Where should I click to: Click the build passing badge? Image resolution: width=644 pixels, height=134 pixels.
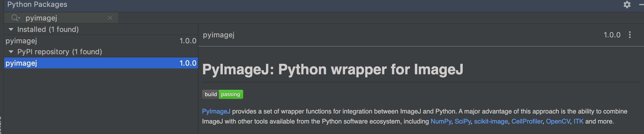coord(222,94)
